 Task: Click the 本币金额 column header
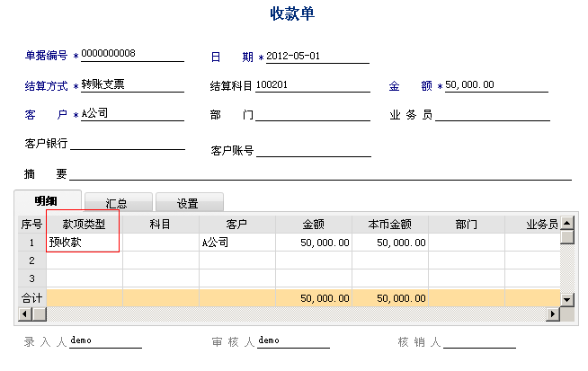point(390,224)
